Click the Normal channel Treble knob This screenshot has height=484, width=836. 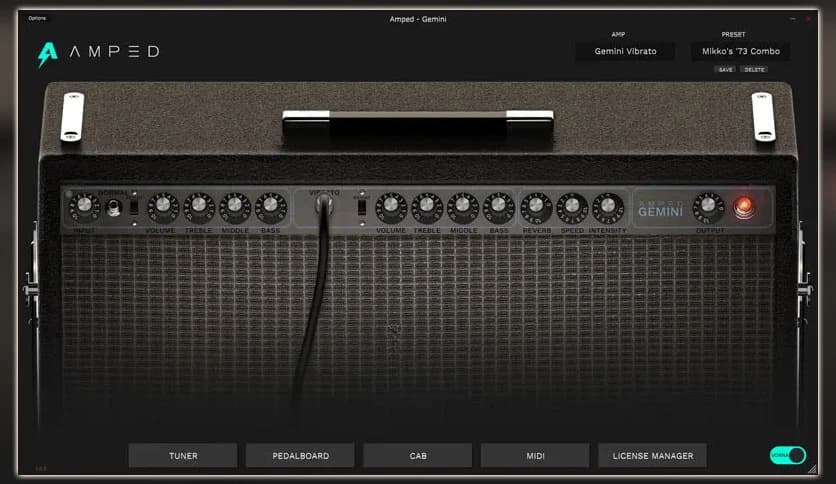[x=199, y=207]
